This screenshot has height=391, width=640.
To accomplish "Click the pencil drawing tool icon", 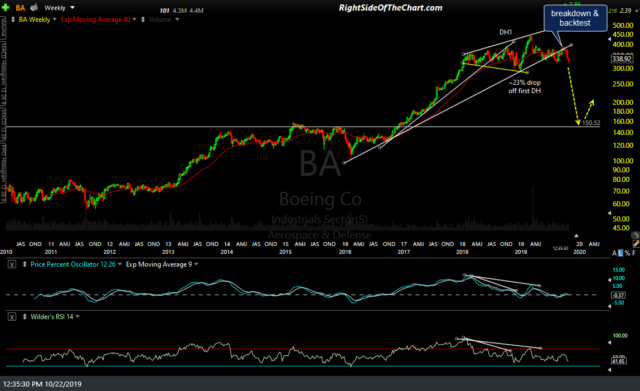I will click(636, 244).
